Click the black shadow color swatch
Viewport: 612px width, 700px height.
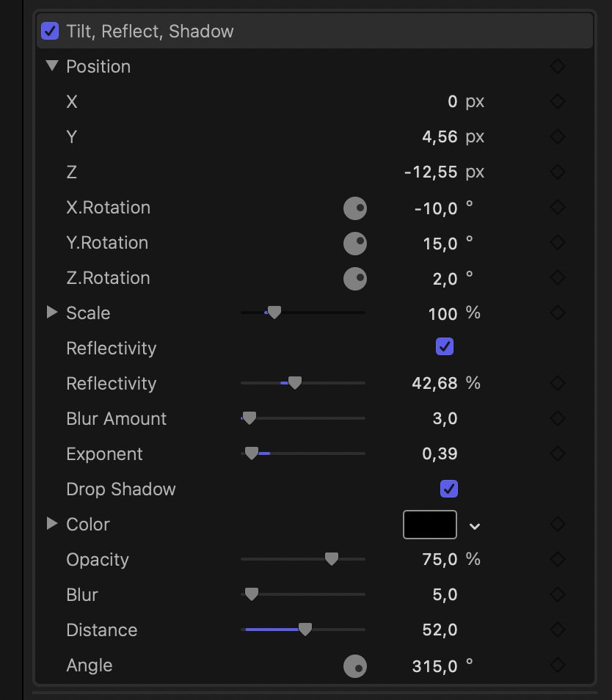point(430,525)
